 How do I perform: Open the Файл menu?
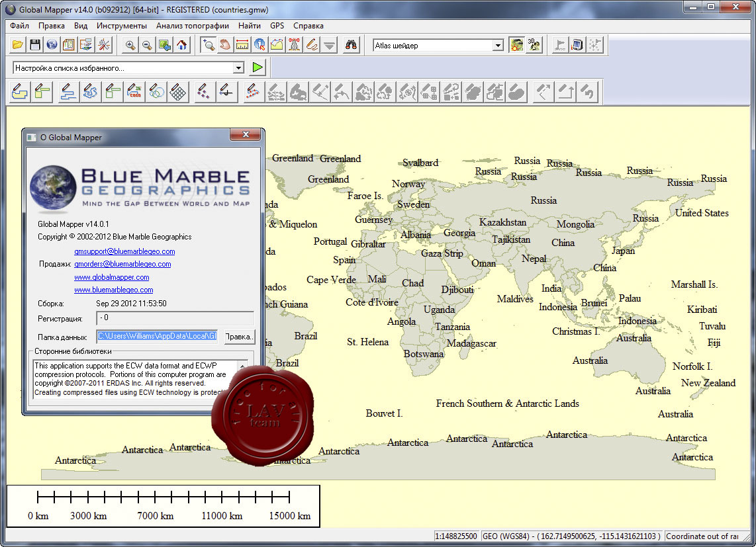pos(19,26)
